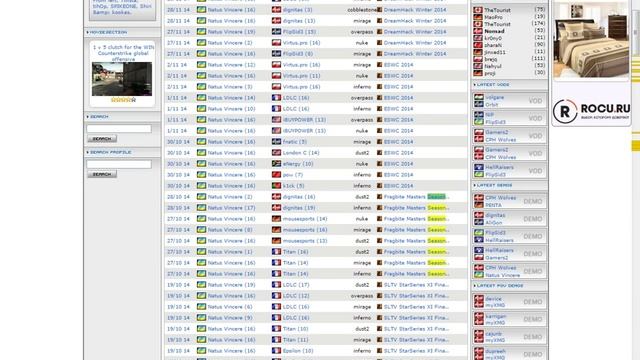Click the (174) count beside TheTourist

(539, 24)
